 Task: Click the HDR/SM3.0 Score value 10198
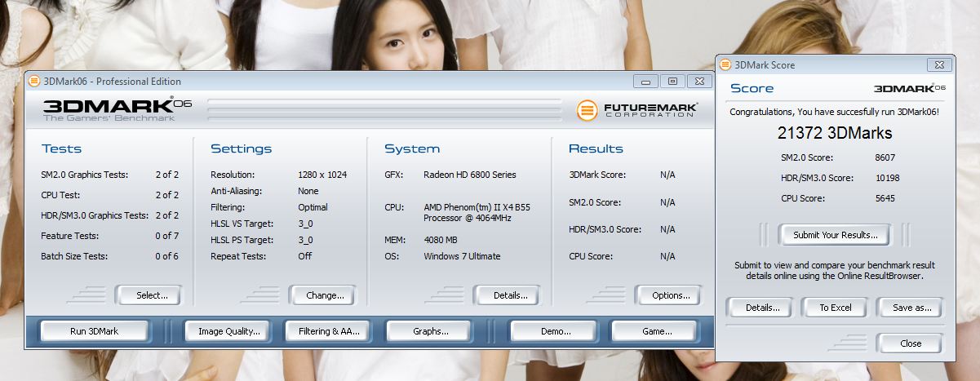[887, 178]
